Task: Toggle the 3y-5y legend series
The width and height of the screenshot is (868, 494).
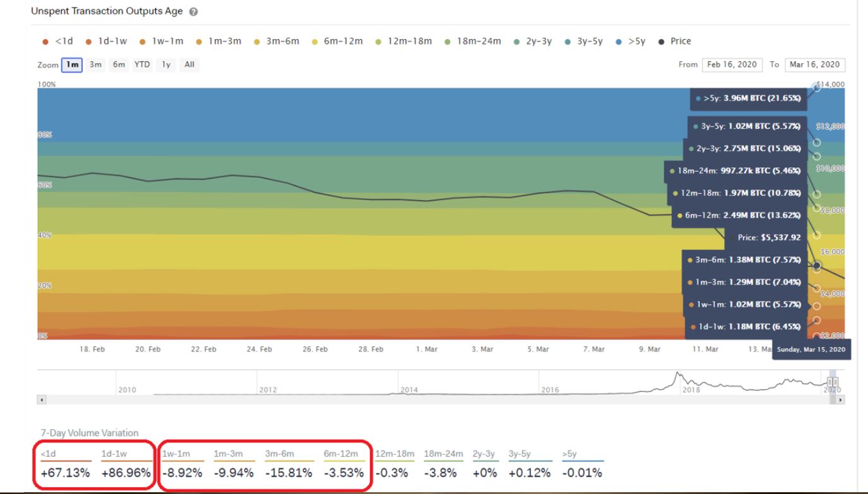Action: click(583, 41)
